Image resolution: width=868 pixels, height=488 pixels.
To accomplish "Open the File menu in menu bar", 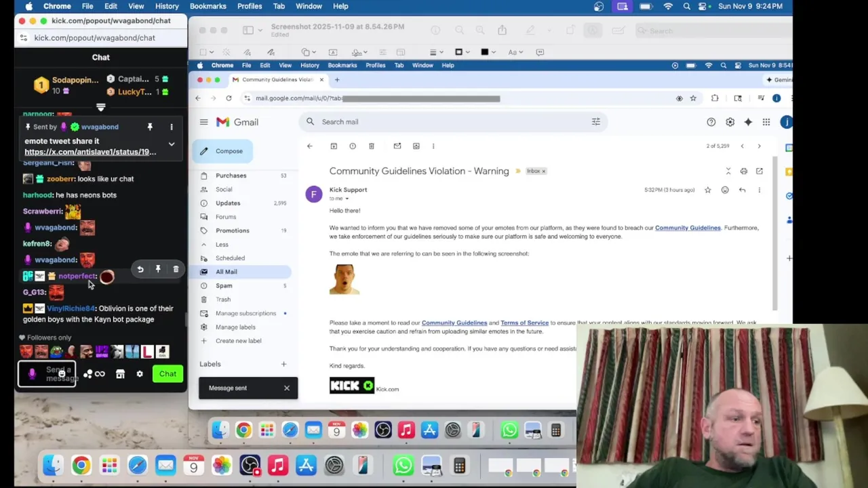I will pyautogui.click(x=87, y=6).
